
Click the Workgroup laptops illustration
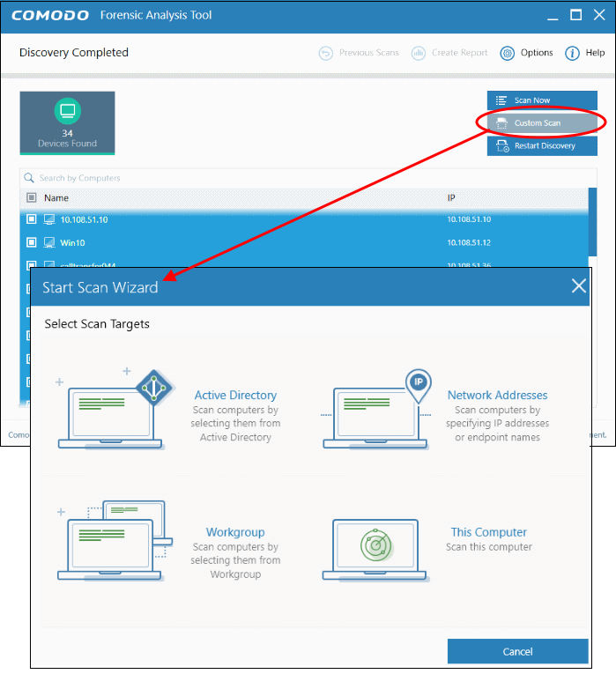click(x=115, y=541)
